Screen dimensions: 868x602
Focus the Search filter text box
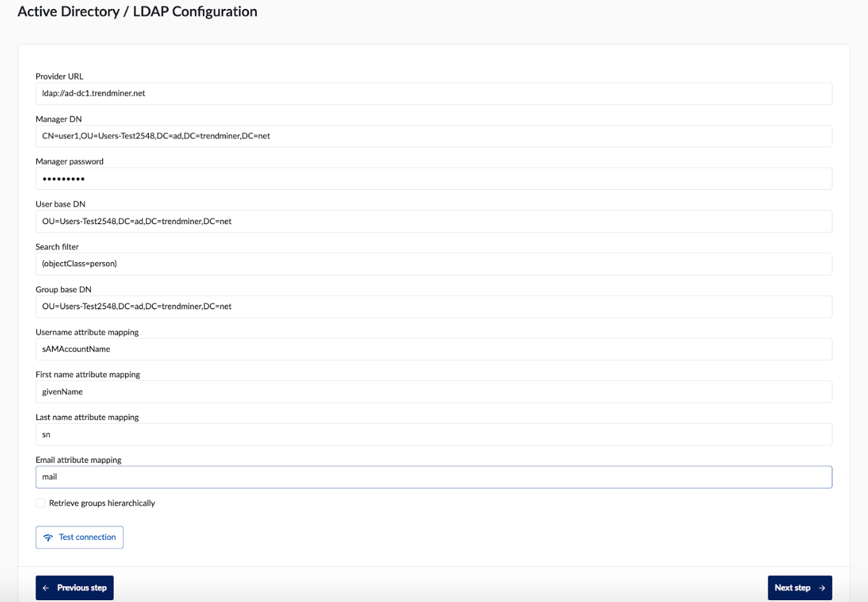[433, 264]
